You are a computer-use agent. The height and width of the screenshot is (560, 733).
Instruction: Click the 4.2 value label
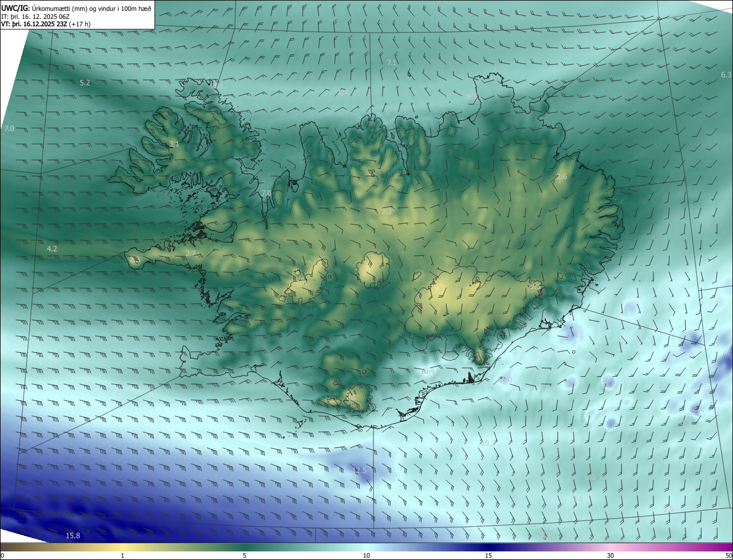tap(52, 249)
